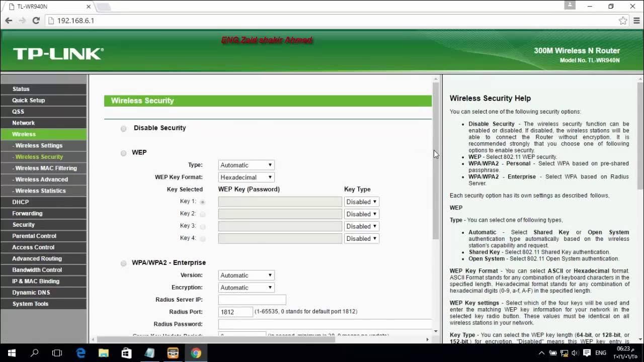The width and height of the screenshot is (644, 362).
Task: Open System Tools menu item
Action: point(43,304)
